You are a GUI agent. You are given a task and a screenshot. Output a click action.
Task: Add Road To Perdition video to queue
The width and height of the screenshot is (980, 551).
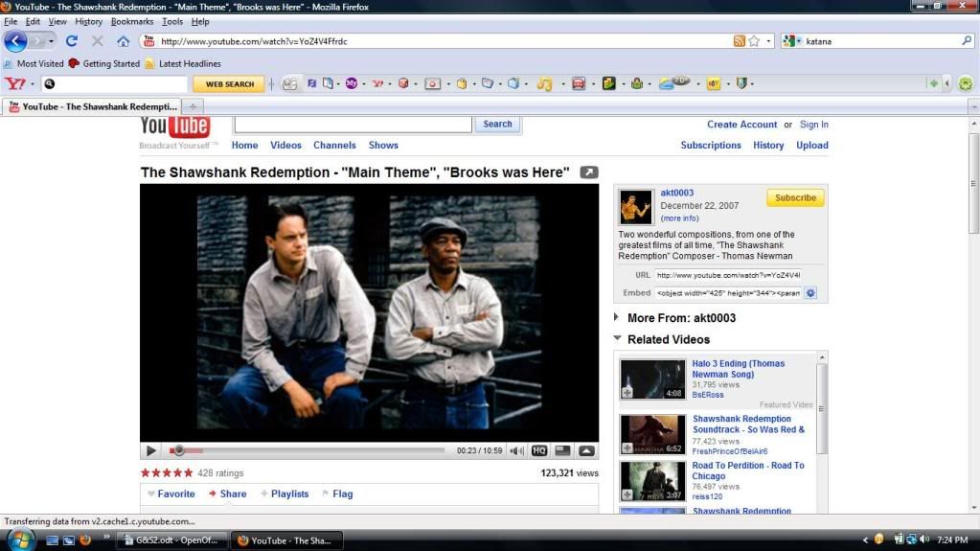[x=627, y=494]
